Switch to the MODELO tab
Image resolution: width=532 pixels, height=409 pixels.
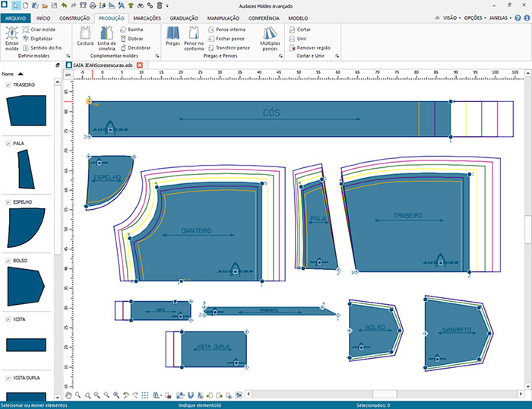298,18
